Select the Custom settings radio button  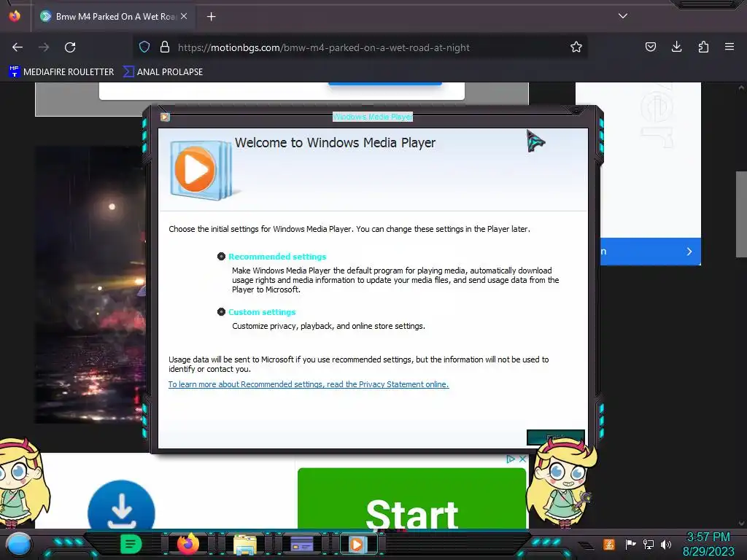point(221,312)
